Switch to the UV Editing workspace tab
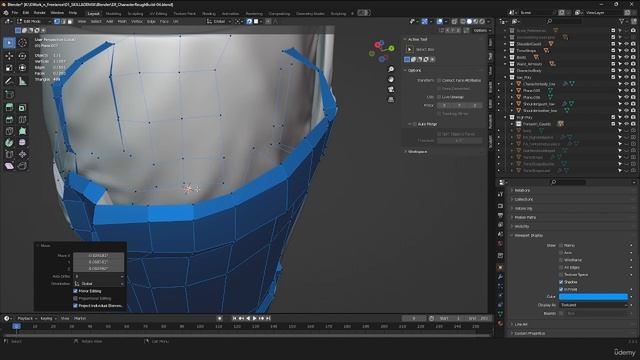This screenshot has height=360, width=640. 158,13
